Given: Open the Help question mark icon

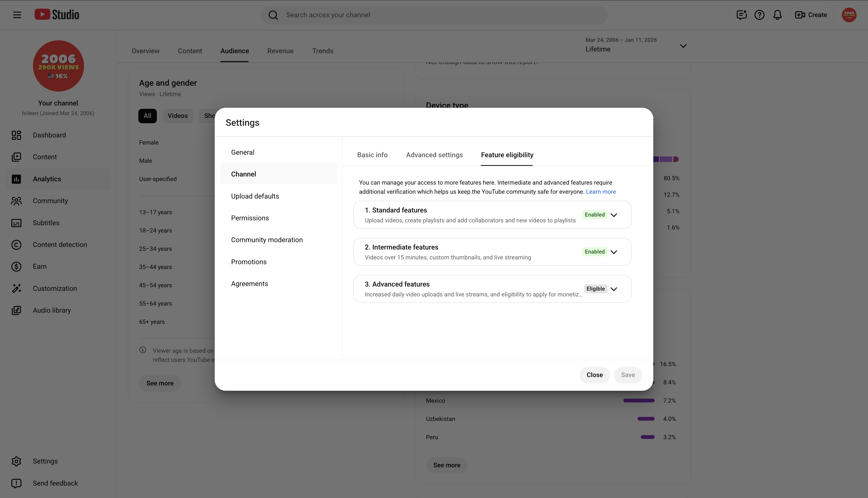Looking at the screenshot, I should point(759,15).
